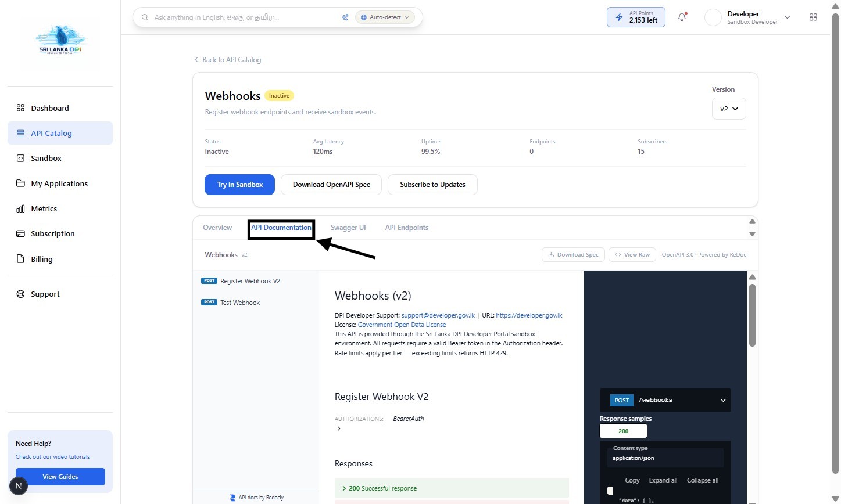Open the Support page
Image resolution: width=841 pixels, height=504 pixels.
point(60,294)
